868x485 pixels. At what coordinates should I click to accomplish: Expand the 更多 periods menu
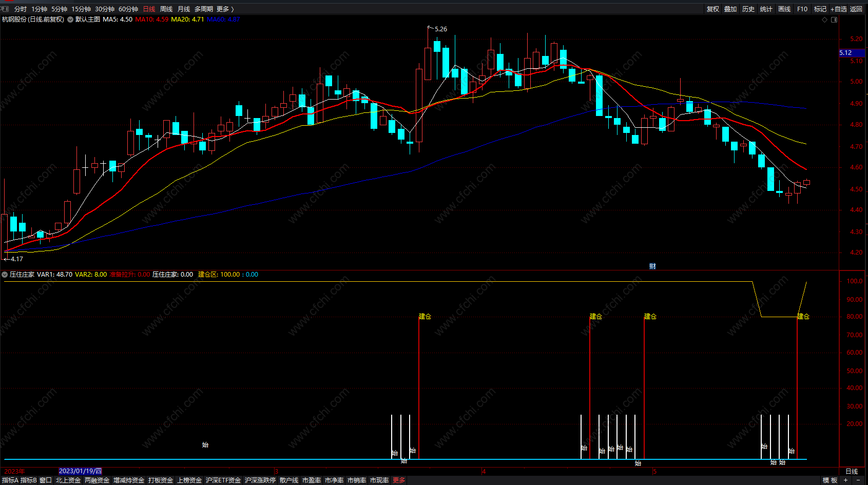pyautogui.click(x=225, y=9)
